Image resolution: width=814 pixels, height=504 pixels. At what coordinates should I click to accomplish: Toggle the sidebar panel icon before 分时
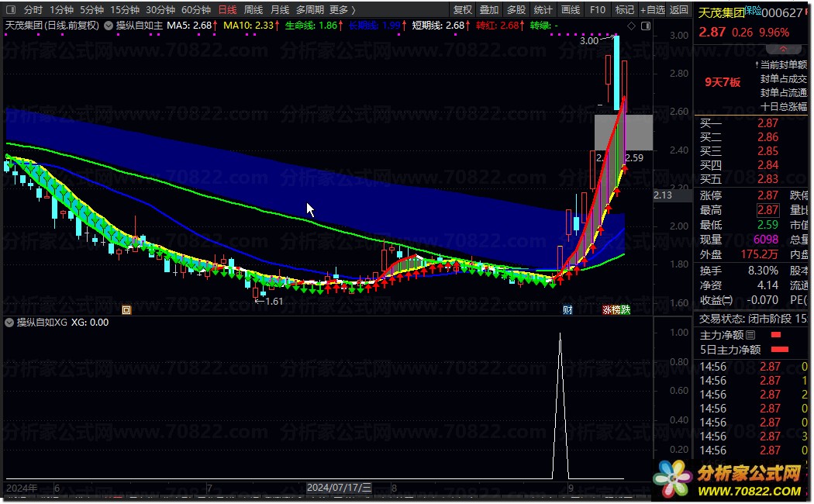coord(10,9)
